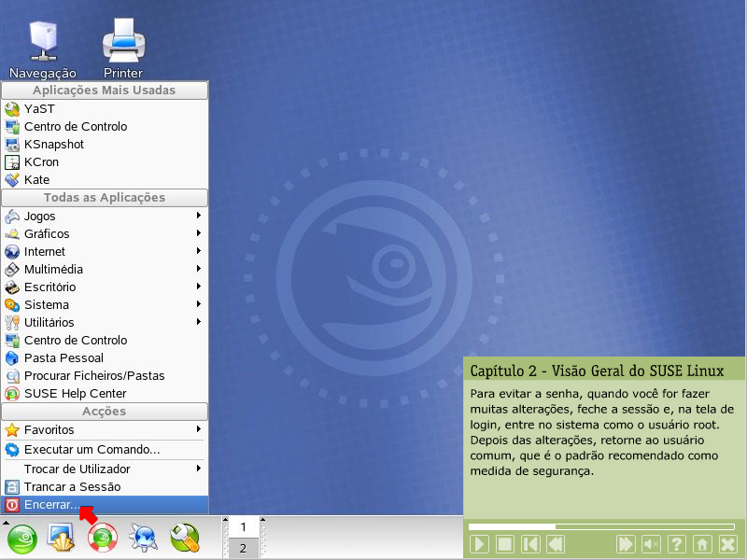The height and width of the screenshot is (560, 747).
Task: Expand the Multimédia submenu
Action: [x=103, y=269]
